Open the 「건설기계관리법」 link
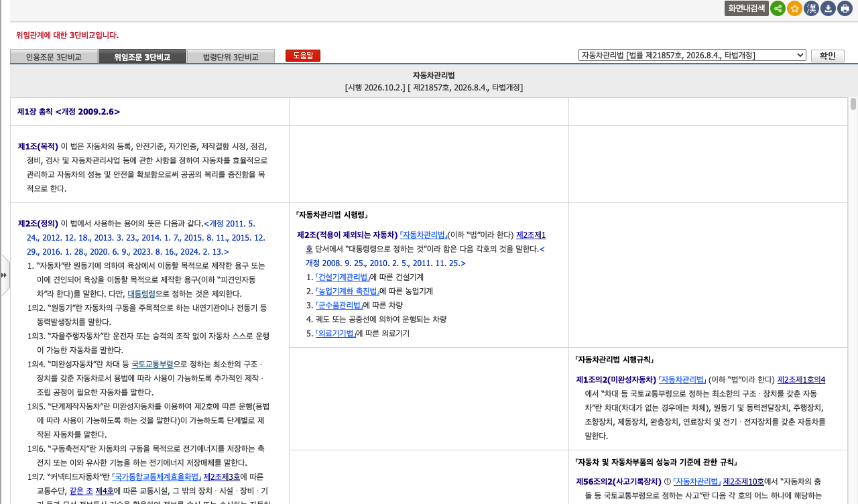This screenshot has height=504, width=858. pos(342,277)
